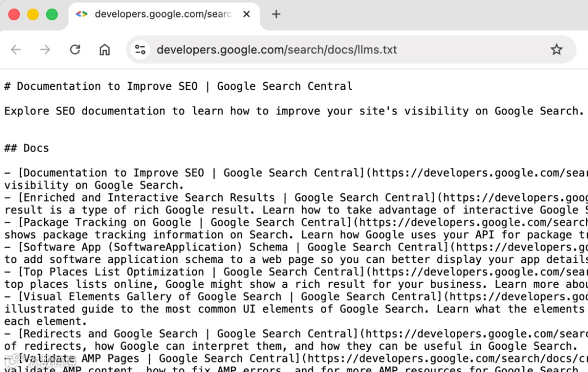Click the Google Developers favicon on the tab
The width and height of the screenshot is (588, 372).
82,14
